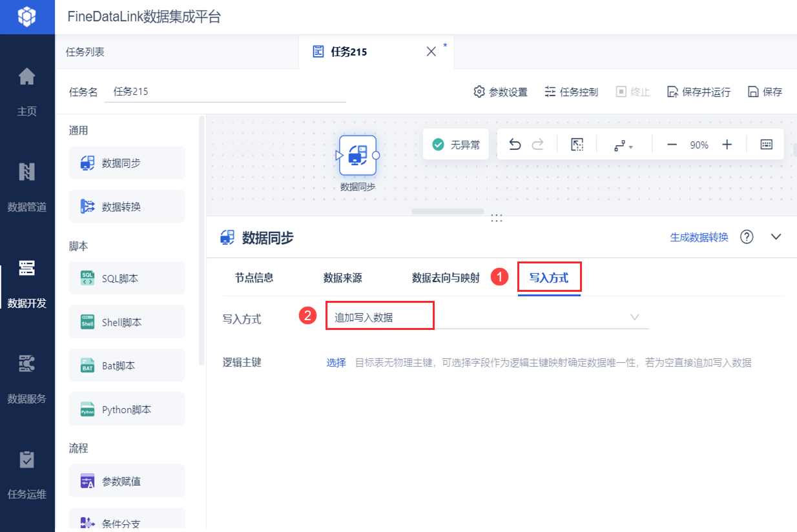
Task: Collapse the 数据同步 settings panel
Action: click(776, 237)
